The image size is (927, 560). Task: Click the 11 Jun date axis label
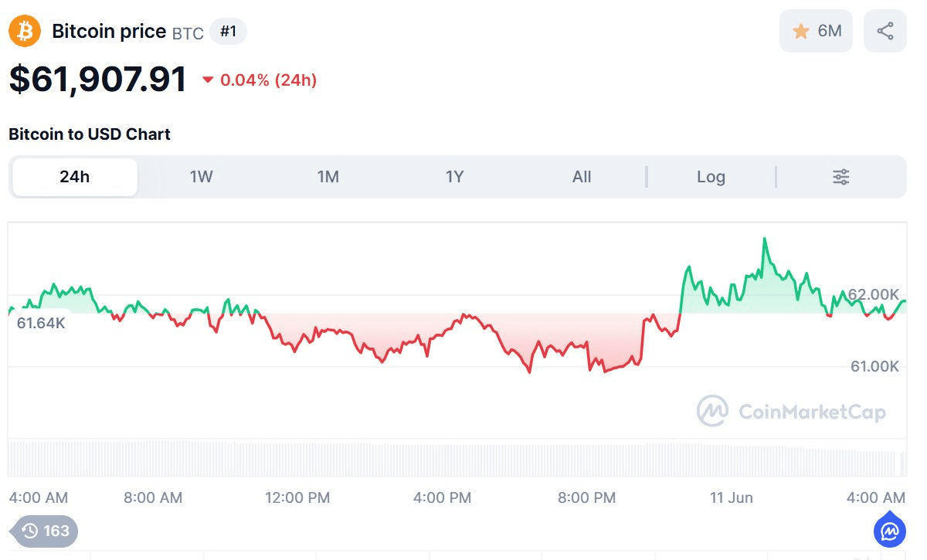pos(731,497)
